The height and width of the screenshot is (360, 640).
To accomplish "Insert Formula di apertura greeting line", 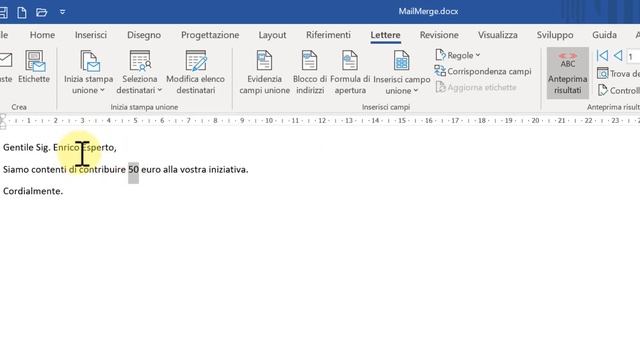I will tap(350, 72).
